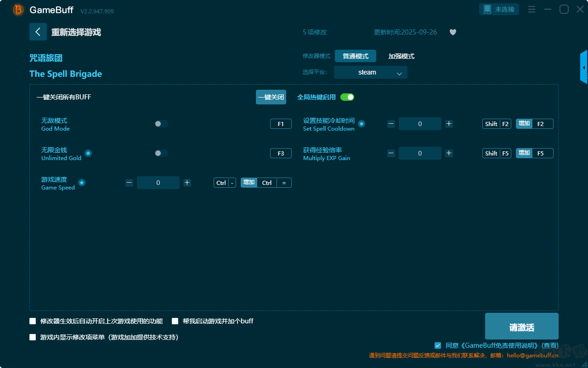Toggle God Mode switch

click(x=161, y=124)
